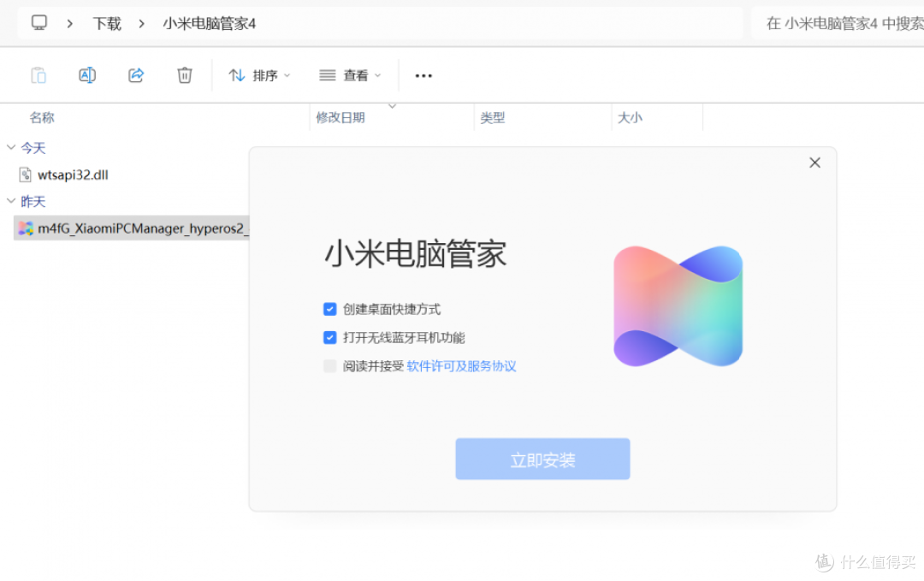Collapse the 今天 group
924x581 pixels.
tap(10, 147)
